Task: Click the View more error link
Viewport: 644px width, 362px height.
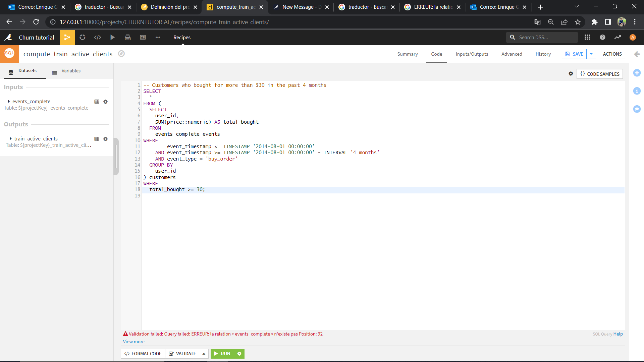Action: [x=133, y=342]
